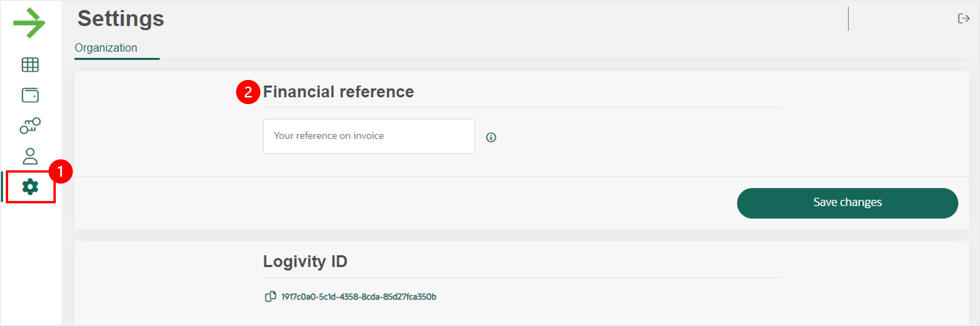This screenshot has height=326, width=980.
Task: Click the logout icon at top right
Action: click(x=963, y=18)
